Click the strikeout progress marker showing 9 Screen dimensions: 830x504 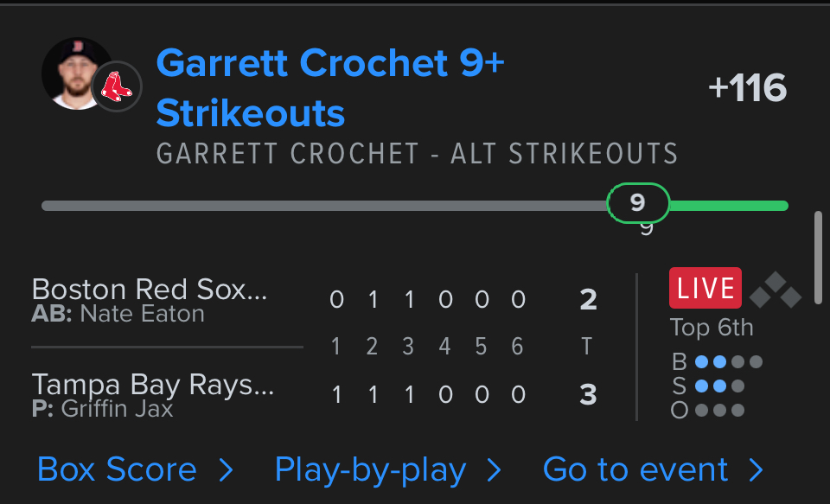point(638,203)
